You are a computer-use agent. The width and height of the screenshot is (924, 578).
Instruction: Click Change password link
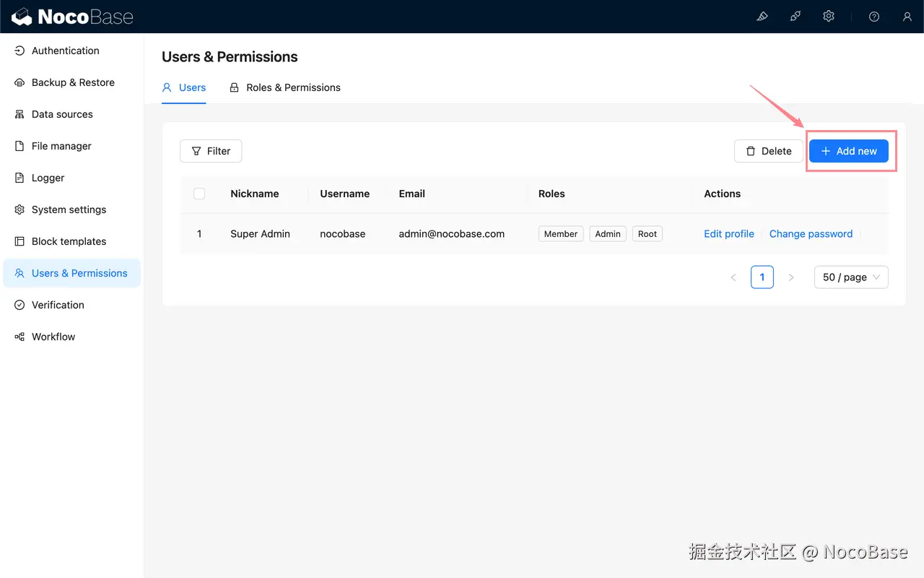pyautogui.click(x=811, y=234)
